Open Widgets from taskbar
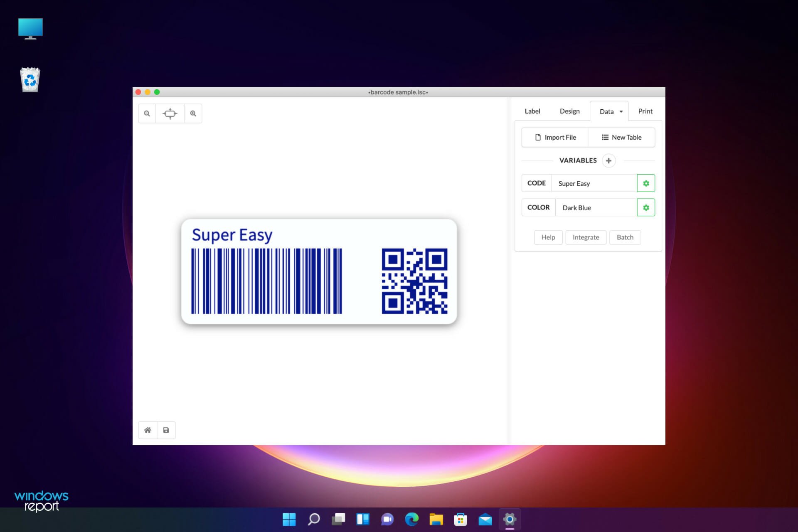Screen dimensions: 798x532 tap(363, 519)
